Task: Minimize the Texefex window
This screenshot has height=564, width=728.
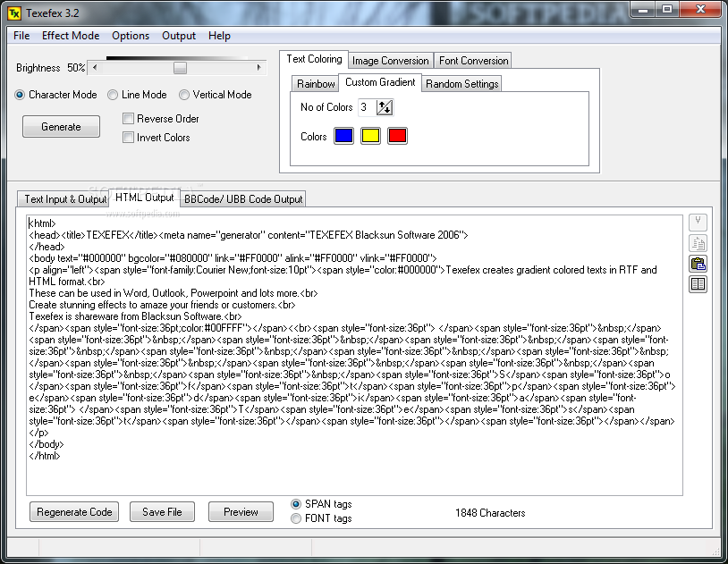Action: coord(643,10)
